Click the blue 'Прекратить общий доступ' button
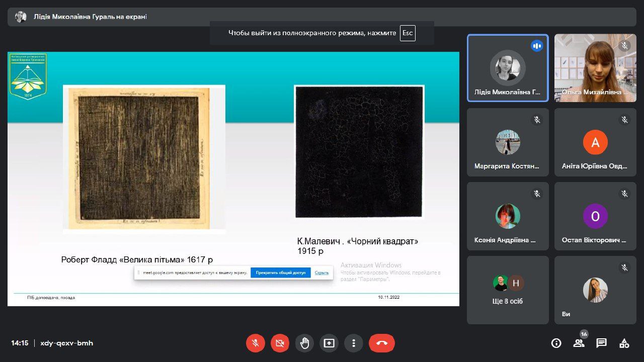 [280, 273]
